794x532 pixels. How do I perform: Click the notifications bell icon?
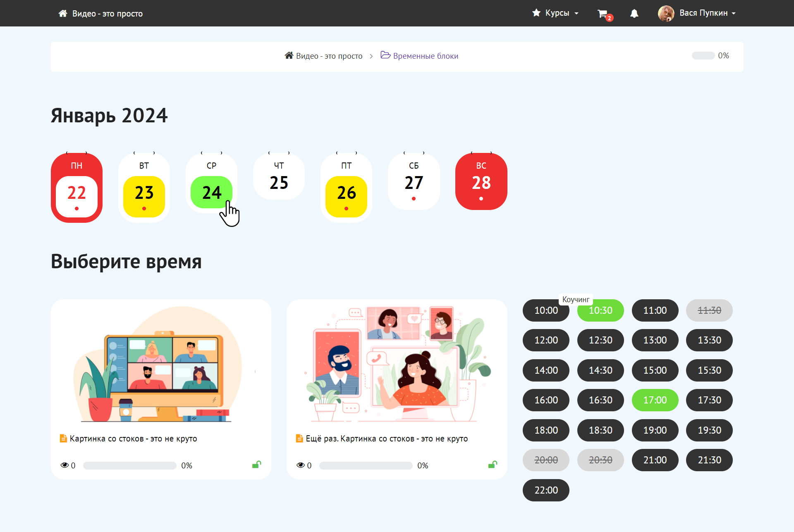point(634,14)
